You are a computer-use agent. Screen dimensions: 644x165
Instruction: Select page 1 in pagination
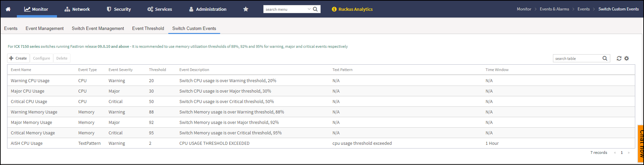pyautogui.click(x=622, y=153)
